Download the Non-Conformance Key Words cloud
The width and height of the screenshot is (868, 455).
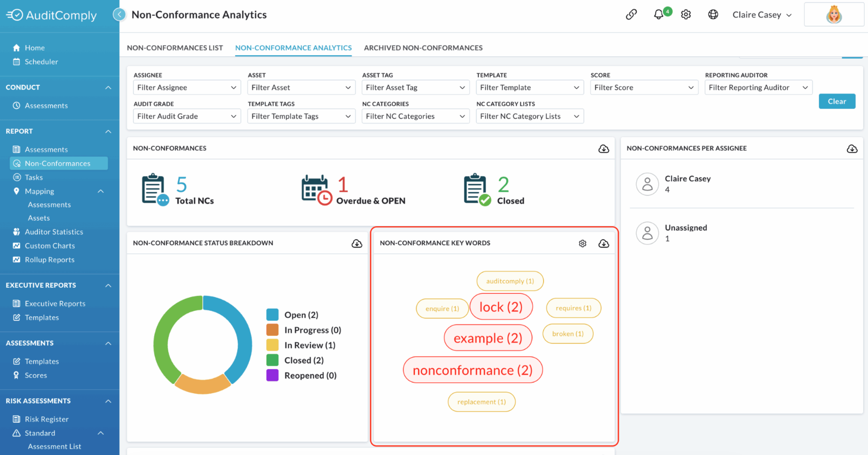pos(604,244)
